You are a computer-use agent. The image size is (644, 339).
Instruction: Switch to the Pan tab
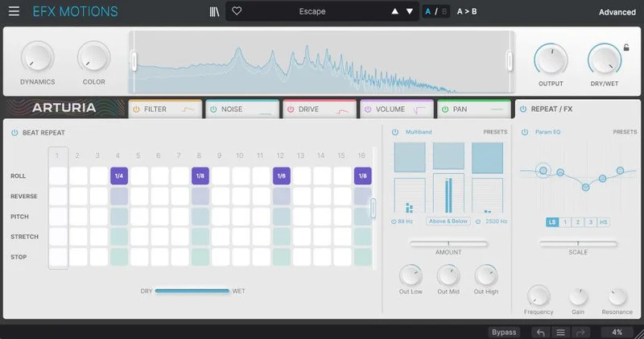tap(474, 109)
